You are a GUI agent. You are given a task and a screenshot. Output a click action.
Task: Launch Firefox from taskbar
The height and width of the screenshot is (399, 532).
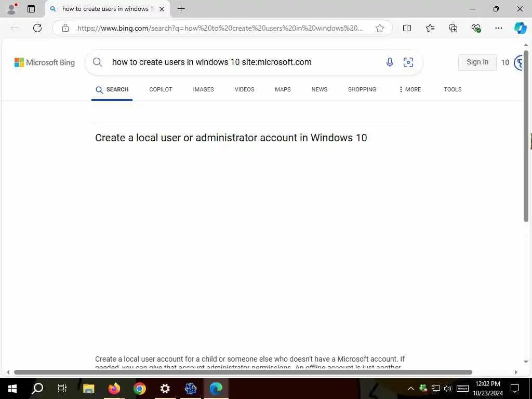114,389
